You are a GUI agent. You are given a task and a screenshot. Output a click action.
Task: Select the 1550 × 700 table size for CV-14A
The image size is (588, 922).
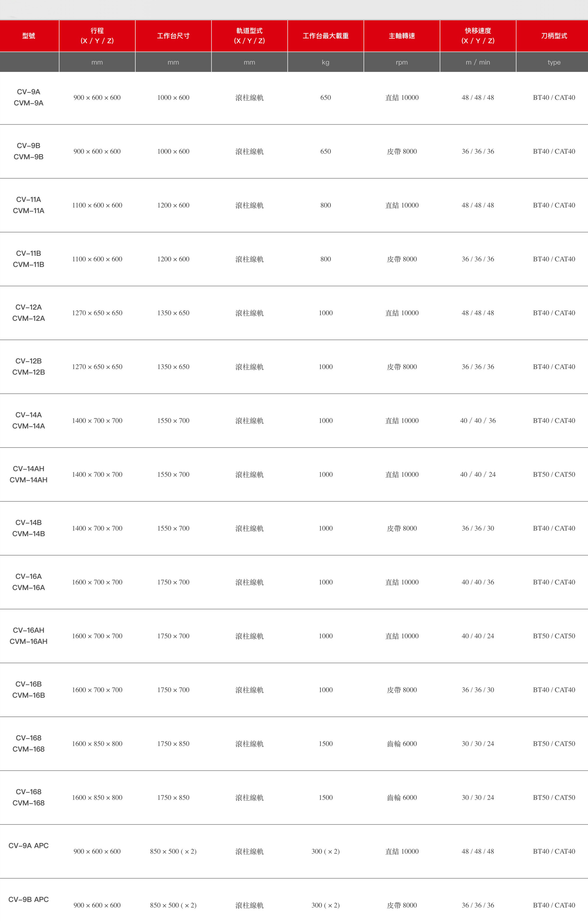coord(173,420)
